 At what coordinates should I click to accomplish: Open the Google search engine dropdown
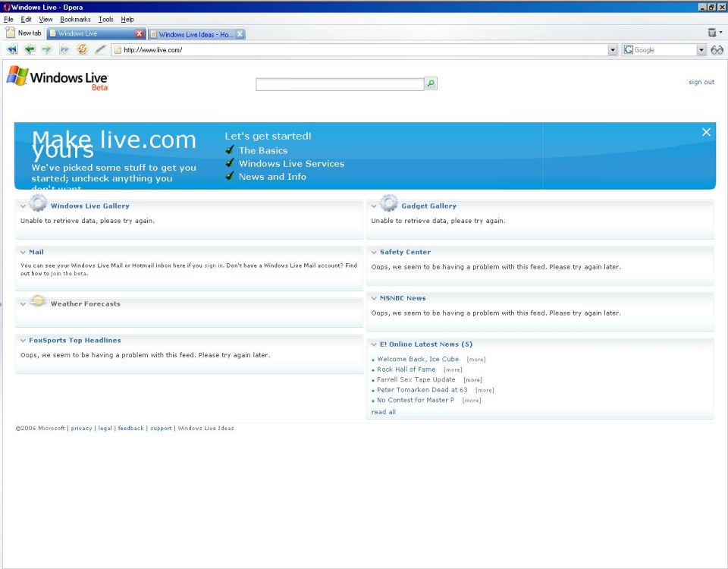point(701,50)
